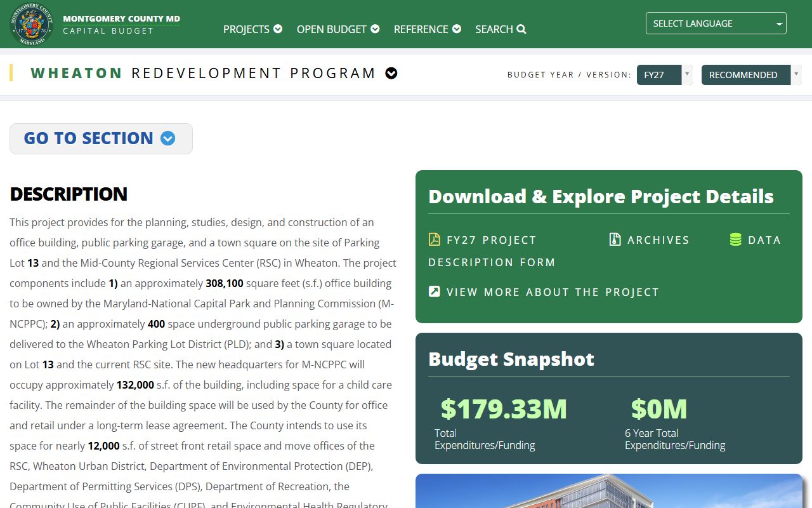Click the Description heading
Viewport: 812px width, 508px height.
[x=69, y=194]
